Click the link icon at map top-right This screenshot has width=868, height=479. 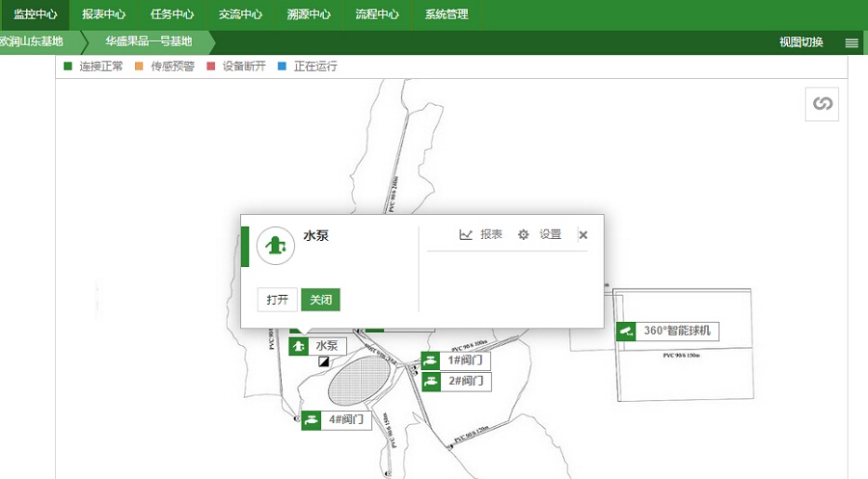click(x=822, y=104)
